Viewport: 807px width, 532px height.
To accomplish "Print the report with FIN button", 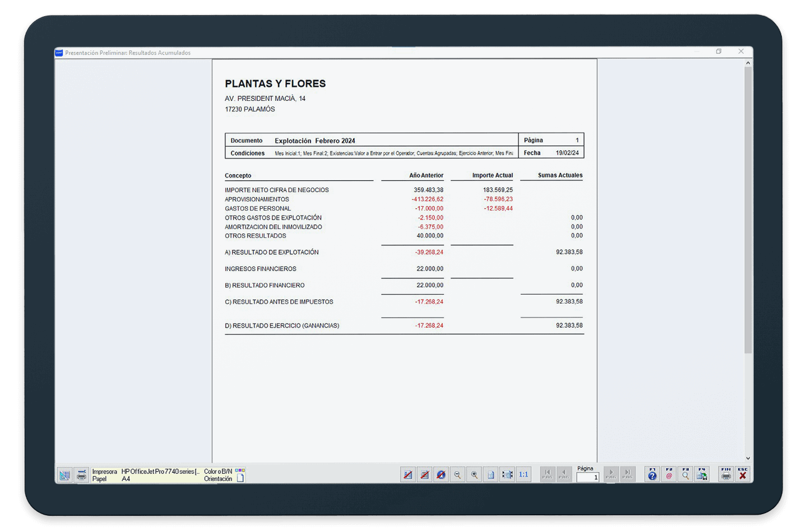I will click(x=726, y=474).
